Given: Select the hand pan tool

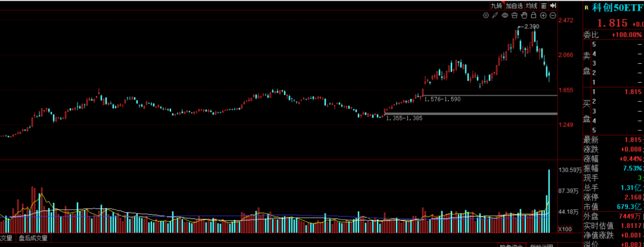Looking at the screenshot, I should [x=524, y=15].
